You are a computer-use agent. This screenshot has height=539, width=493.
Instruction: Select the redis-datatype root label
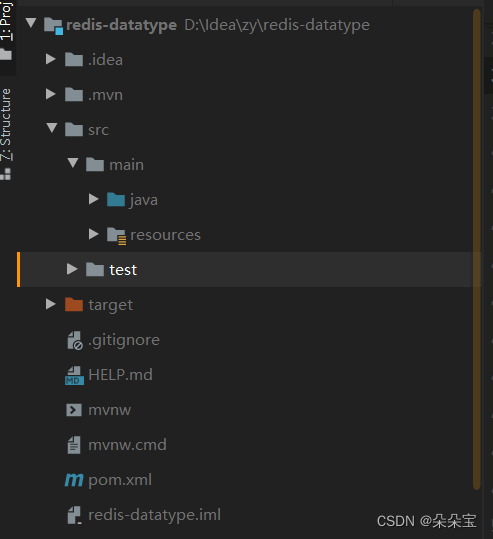[121, 25]
